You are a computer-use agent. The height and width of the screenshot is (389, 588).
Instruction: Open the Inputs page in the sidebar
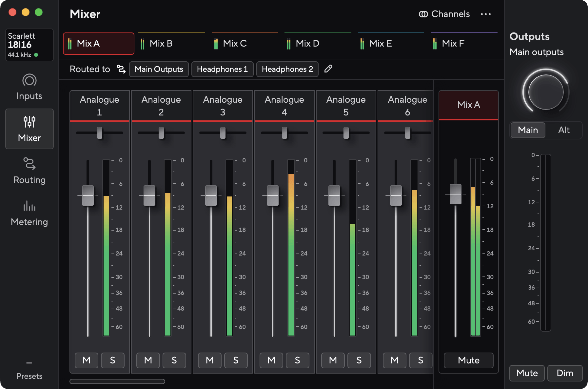[29, 87]
